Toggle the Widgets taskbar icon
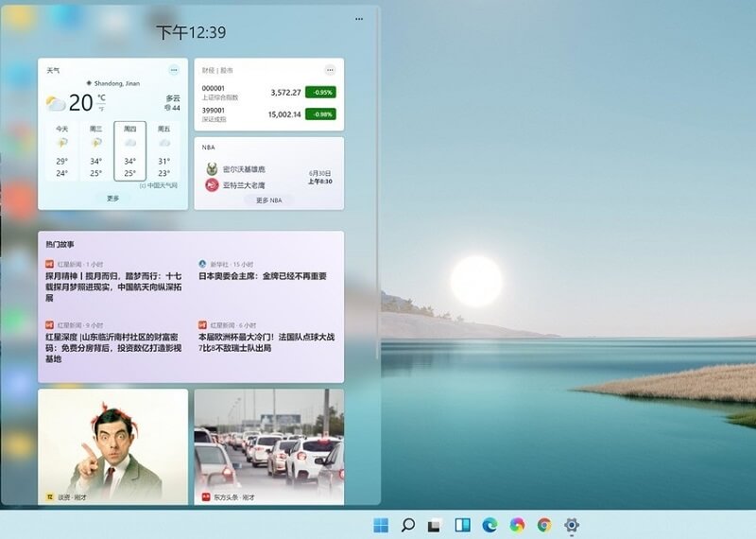Image resolution: width=756 pixels, height=539 pixels. point(463,525)
